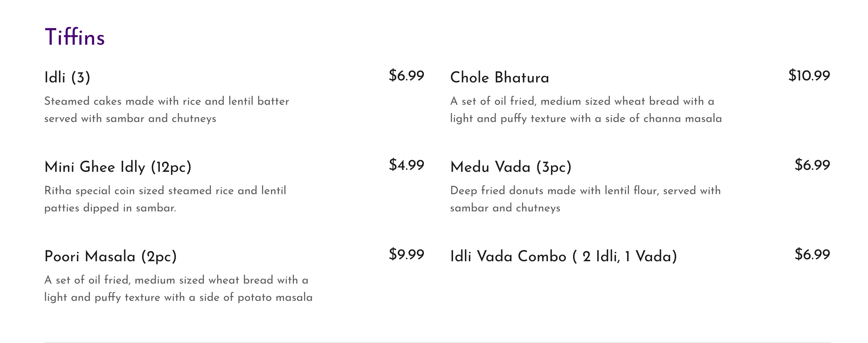Click the $6.99 price for Idli (3)
This screenshot has height=343, width=868.
click(x=406, y=76)
